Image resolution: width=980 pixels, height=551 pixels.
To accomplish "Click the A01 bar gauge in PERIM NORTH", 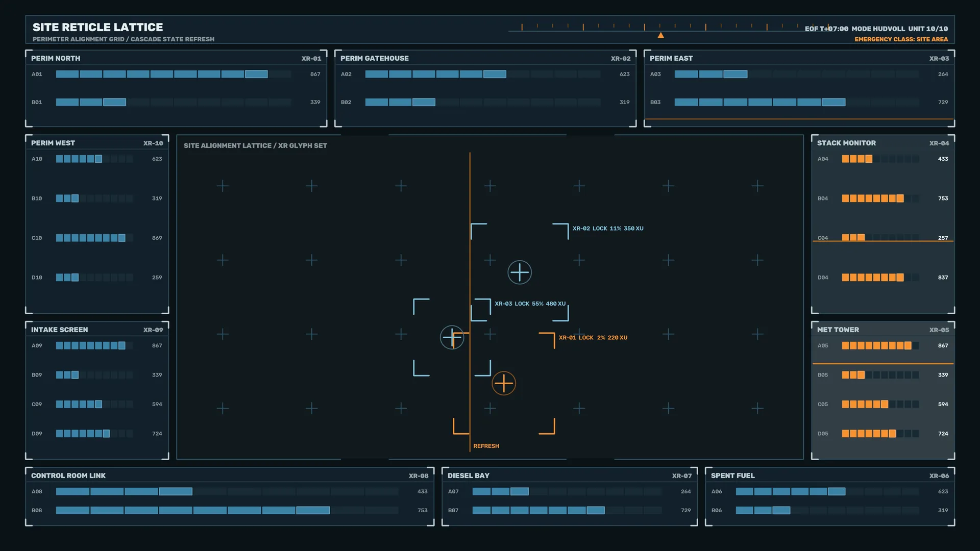I will [174, 74].
